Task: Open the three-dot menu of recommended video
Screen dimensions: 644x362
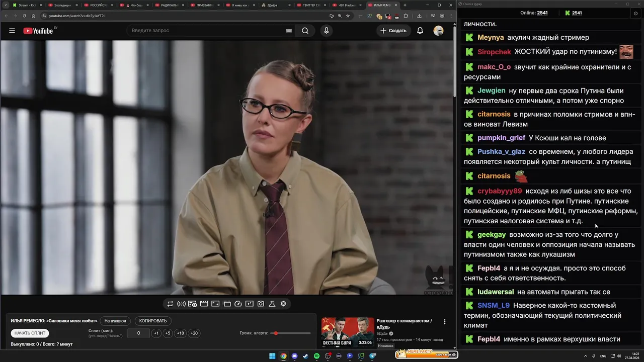Action: click(x=444, y=322)
